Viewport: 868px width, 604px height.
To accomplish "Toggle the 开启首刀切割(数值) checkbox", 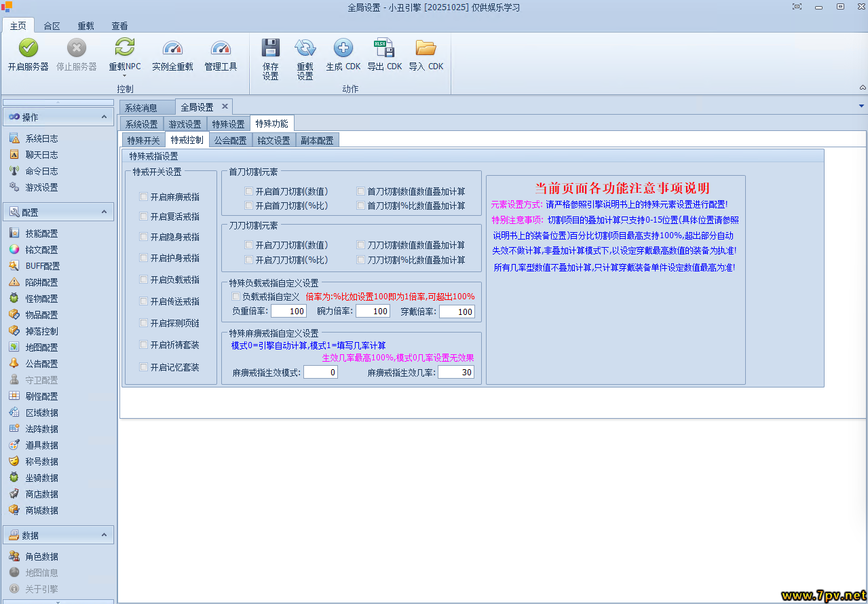I will [249, 191].
